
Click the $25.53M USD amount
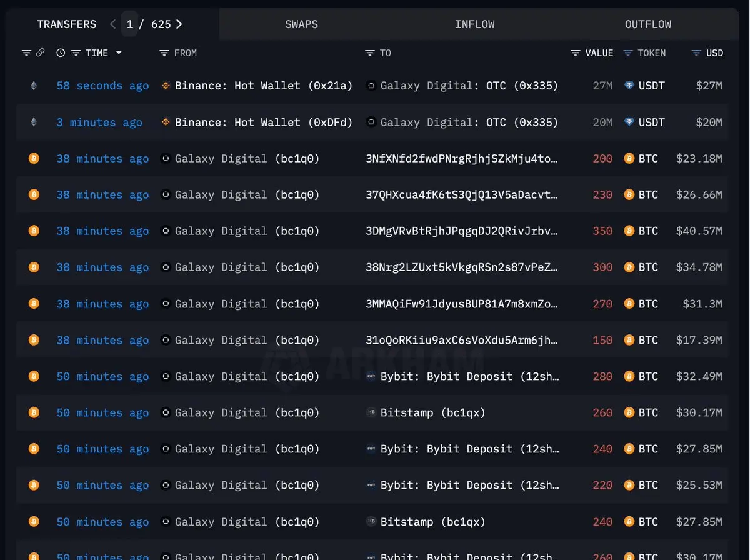(699, 485)
